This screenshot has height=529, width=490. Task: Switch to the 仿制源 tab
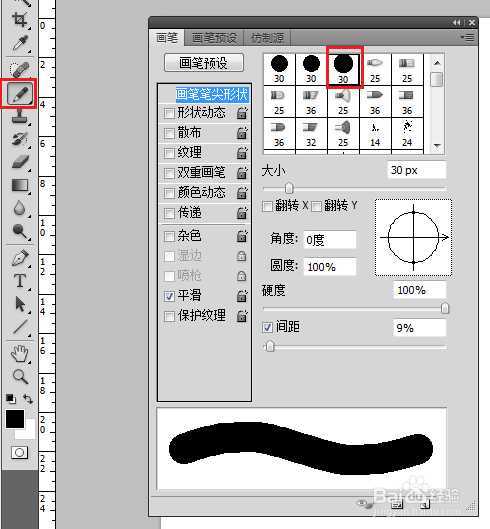coord(267,38)
